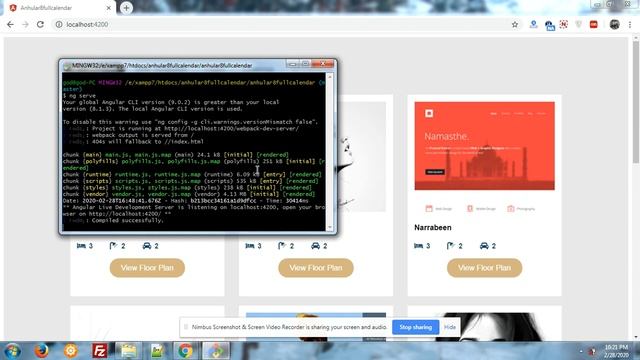Reload the localhost page

[40, 24]
